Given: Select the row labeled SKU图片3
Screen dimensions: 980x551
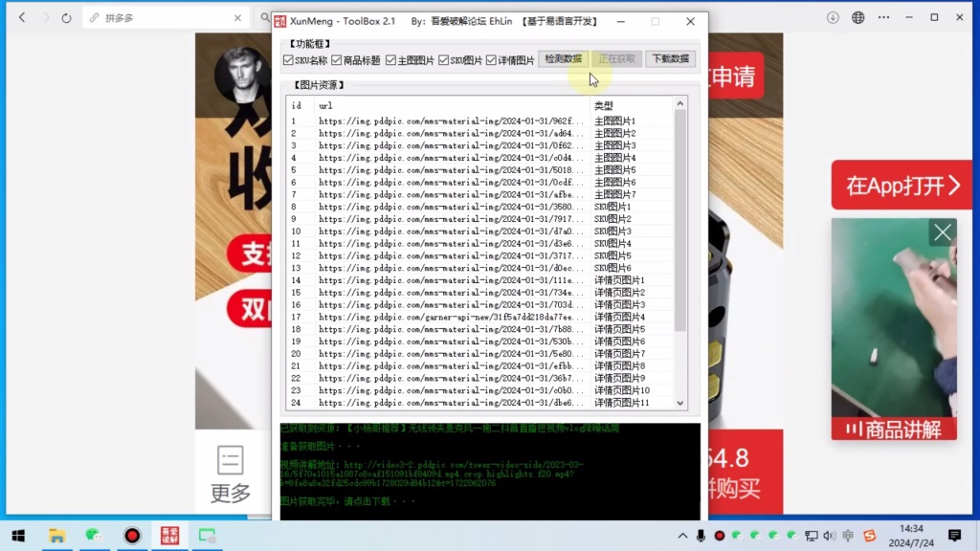Looking at the screenshot, I should click(480, 231).
